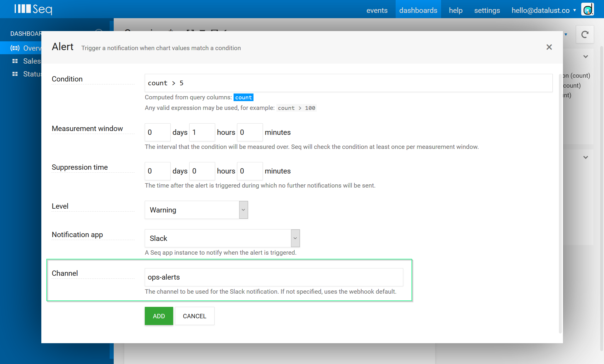Click the Suppression time label
604x364 pixels.
coord(80,167)
